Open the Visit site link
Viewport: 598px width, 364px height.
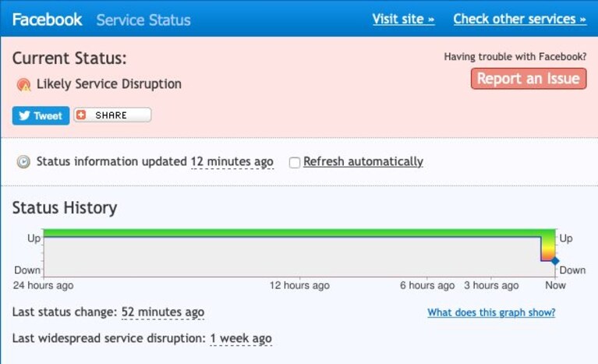404,19
